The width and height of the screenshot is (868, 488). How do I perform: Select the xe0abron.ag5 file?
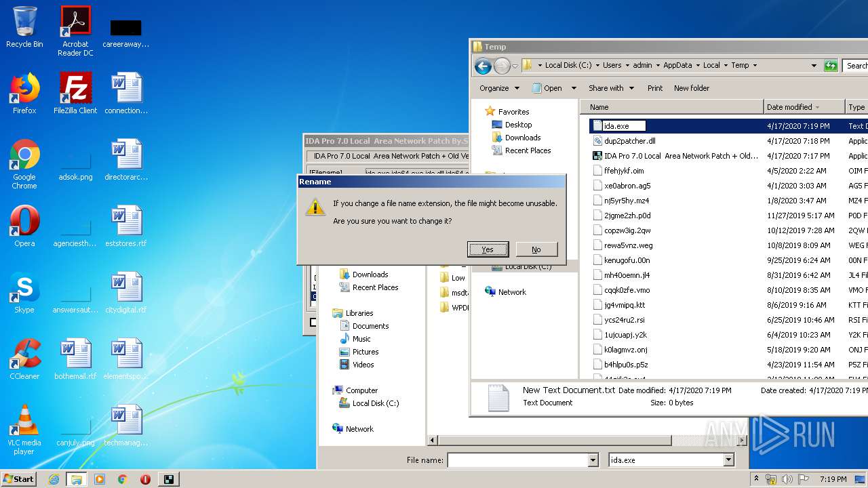click(627, 186)
